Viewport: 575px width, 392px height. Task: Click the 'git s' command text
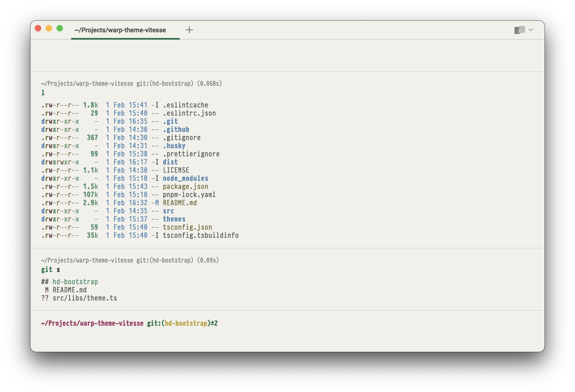(50, 270)
